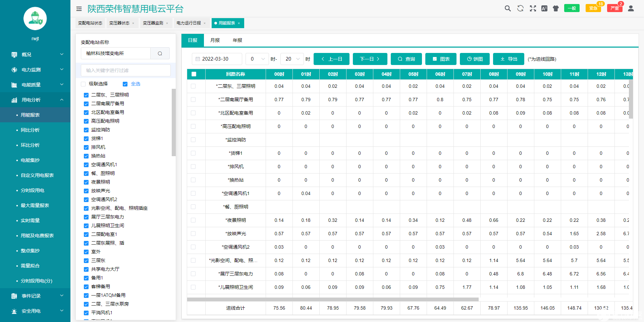This screenshot has width=644, height=322.
Task: Open the user profile icon
Action: [631, 8]
